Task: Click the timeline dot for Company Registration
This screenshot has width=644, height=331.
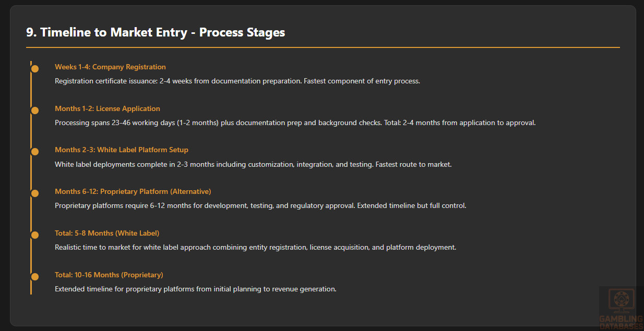Action: click(35, 69)
